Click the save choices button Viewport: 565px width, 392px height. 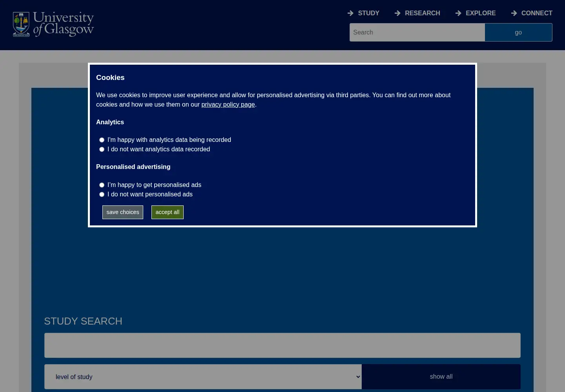point(123,212)
